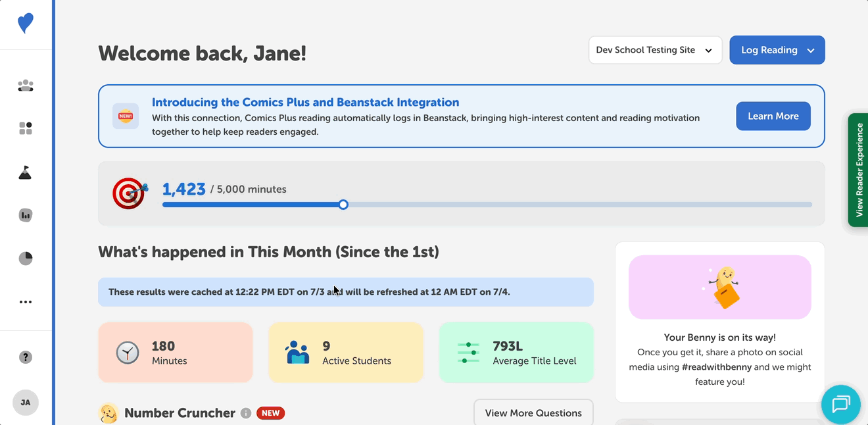The image size is (868, 425).
Task: Click 'Your Benny is on its way!' text
Action: pyautogui.click(x=720, y=337)
